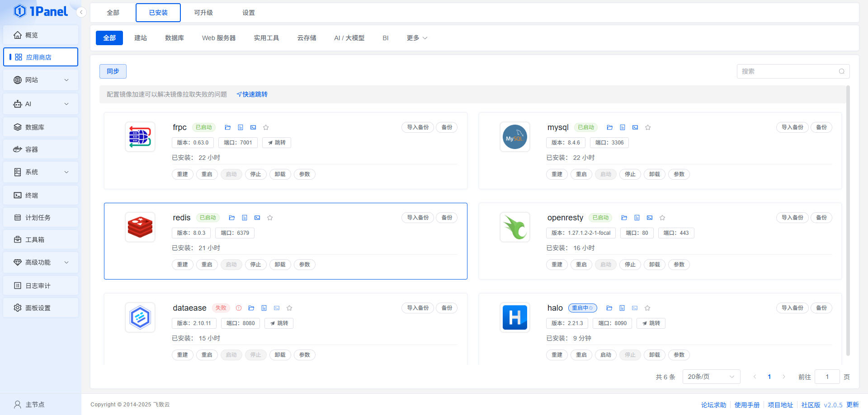The width and height of the screenshot is (868, 415).
Task: Filter by 云存储 category
Action: 307,38
